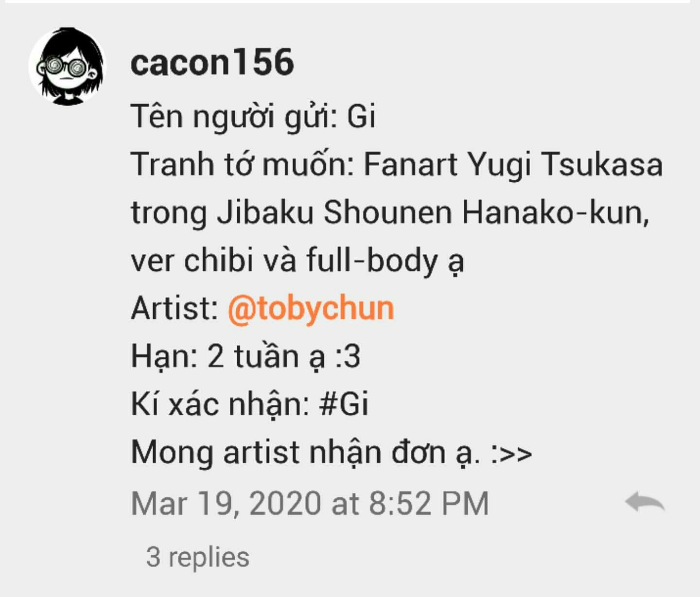Click '8:52 PM' time in the timestamp

(x=428, y=503)
